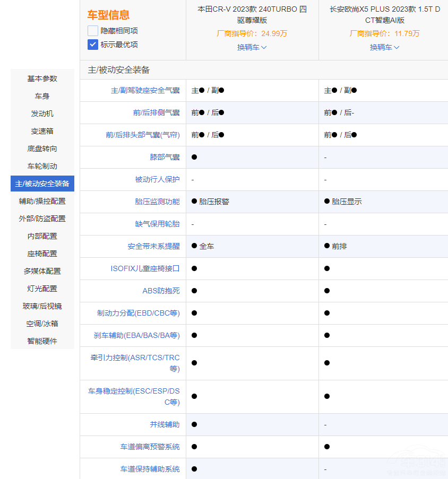Click the ABS防抱死 link
This screenshot has height=479, width=448.
click(161, 291)
